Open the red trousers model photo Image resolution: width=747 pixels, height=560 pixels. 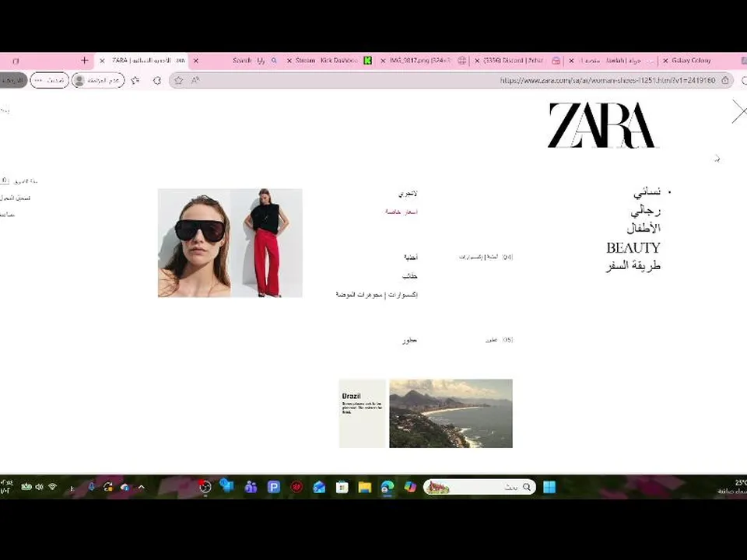[267, 243]
